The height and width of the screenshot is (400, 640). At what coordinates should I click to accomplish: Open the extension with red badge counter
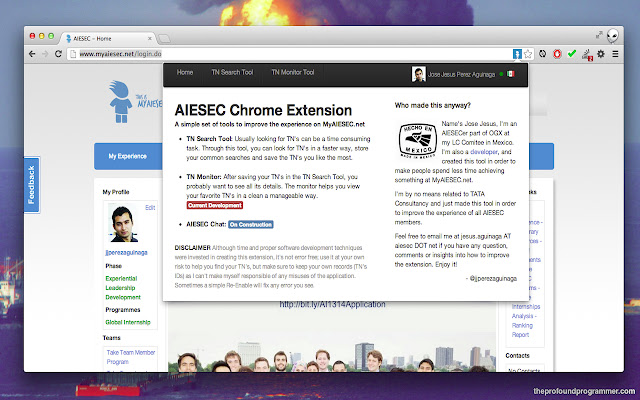[587, 54]
